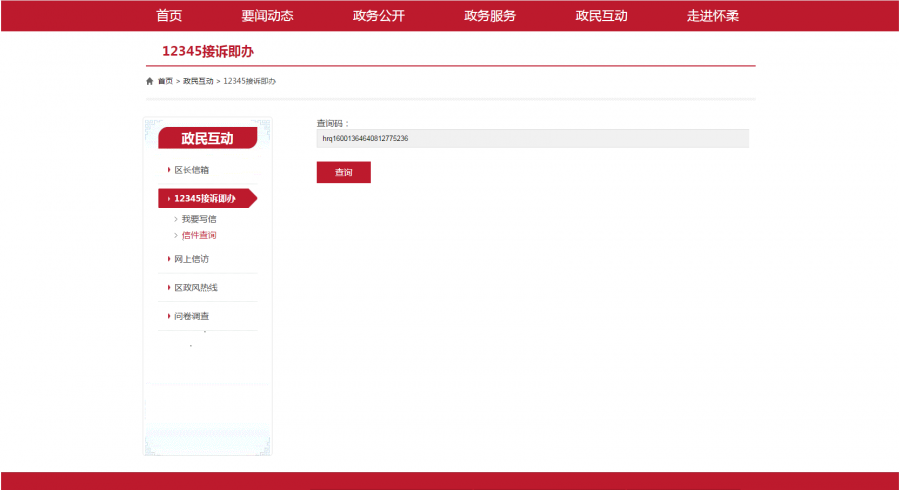The width and height of the screenshot is (900, 490).
Task: Visit 走进怀柔 in the top navigation
Action: 712,16
